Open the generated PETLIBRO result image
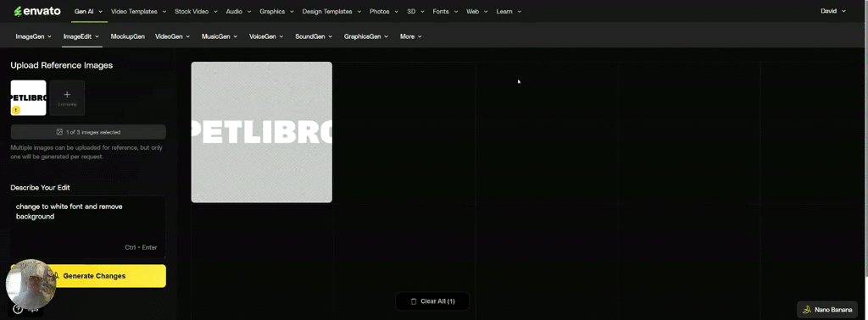 [261, 132]
